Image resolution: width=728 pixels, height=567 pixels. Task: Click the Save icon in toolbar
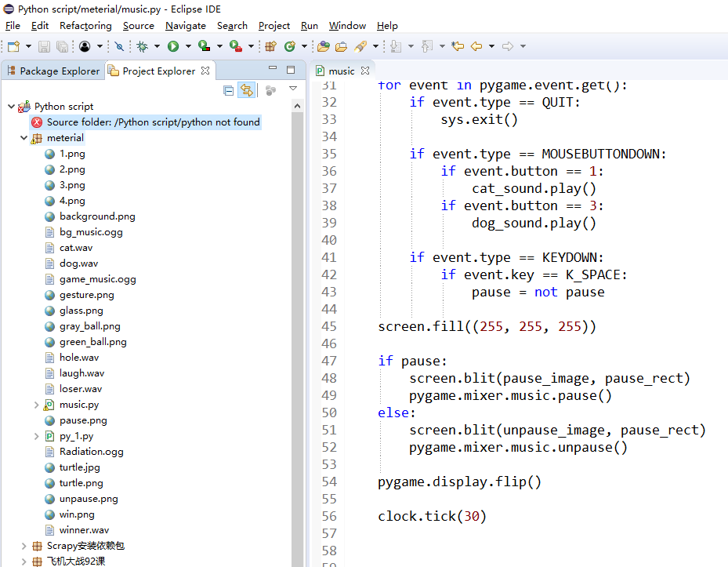[45, 47]
